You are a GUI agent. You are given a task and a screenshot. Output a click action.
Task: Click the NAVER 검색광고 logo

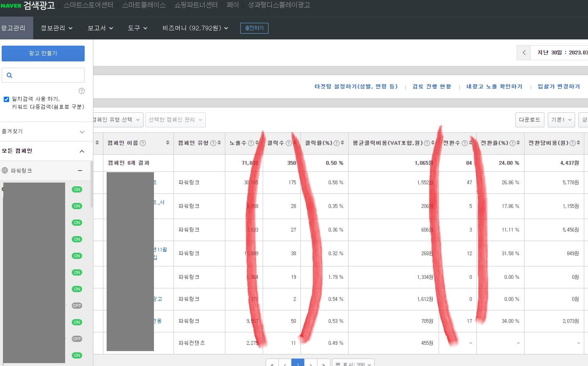27,6
